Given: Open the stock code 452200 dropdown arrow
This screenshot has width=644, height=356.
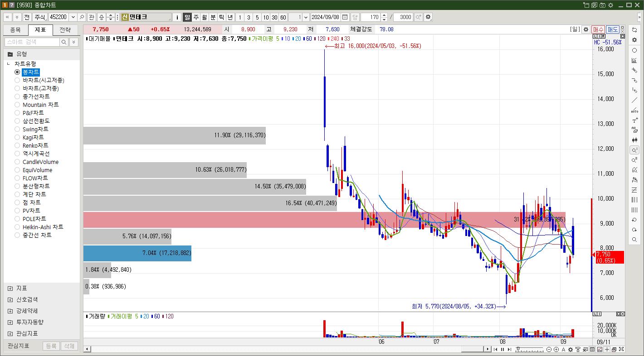Looking at the screenshot, I should coord(73,17).
